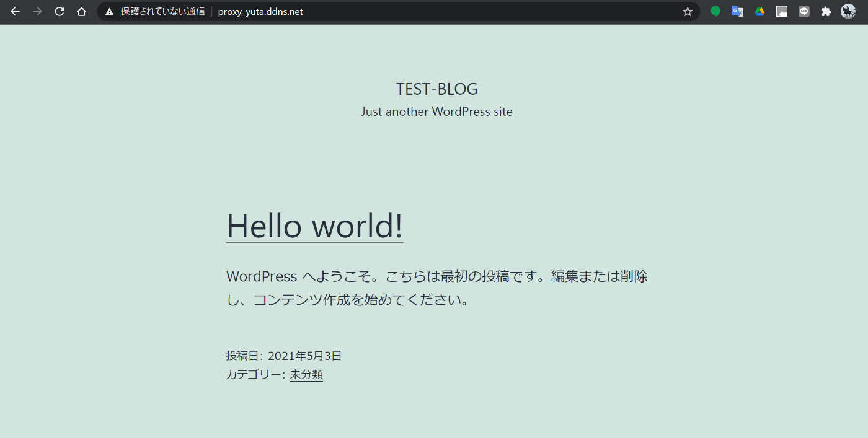Click the browser forward arrow
The height and width of the screenshot is (438, 868).
[x=37, y=11]
